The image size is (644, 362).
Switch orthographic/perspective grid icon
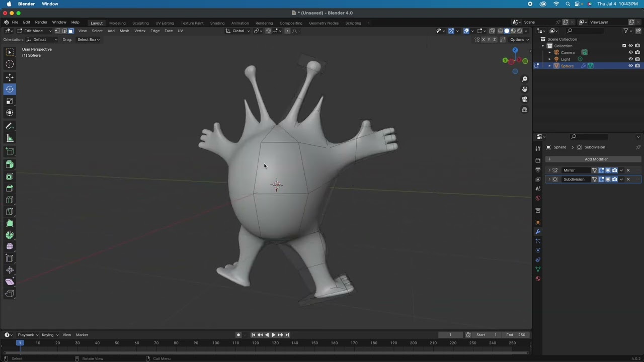click(524, 110)
